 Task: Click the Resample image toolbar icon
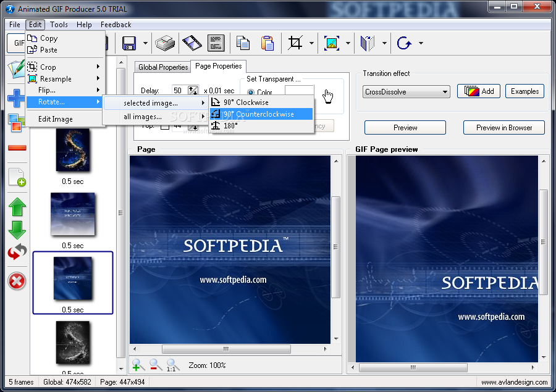[x=332, y=43]
